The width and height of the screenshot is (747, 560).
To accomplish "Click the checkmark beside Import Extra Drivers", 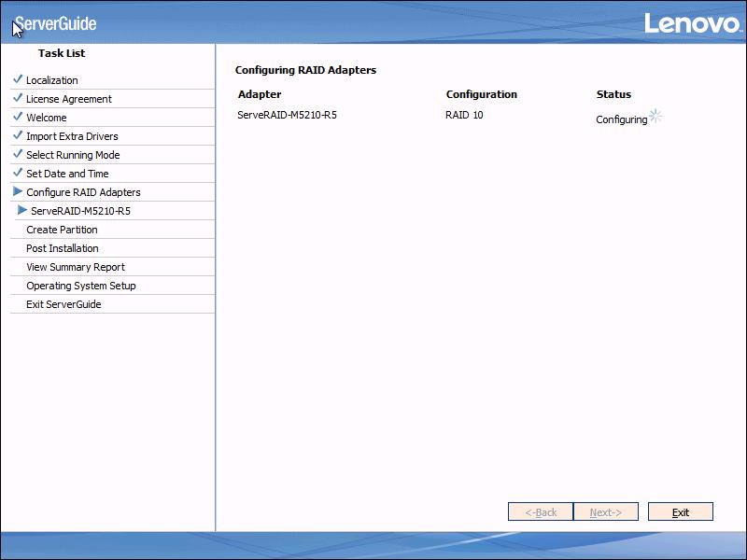I will click(18, 135).
